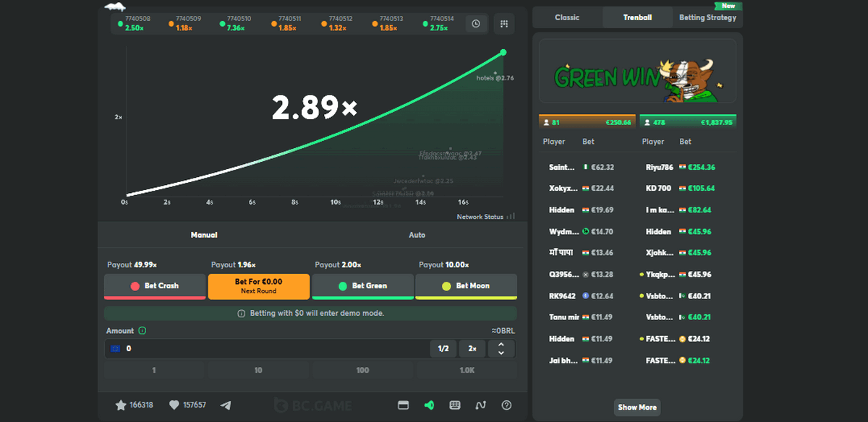Expand player list with Show More
Image resolution: width=868 pixels, height=422 pixels.
tap(637, 407)
